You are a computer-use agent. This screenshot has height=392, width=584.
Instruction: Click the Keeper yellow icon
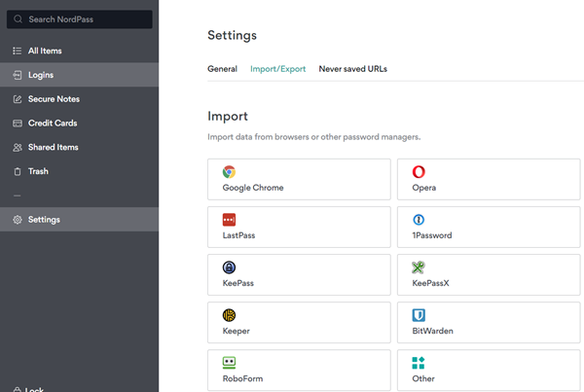click(230, 315)
